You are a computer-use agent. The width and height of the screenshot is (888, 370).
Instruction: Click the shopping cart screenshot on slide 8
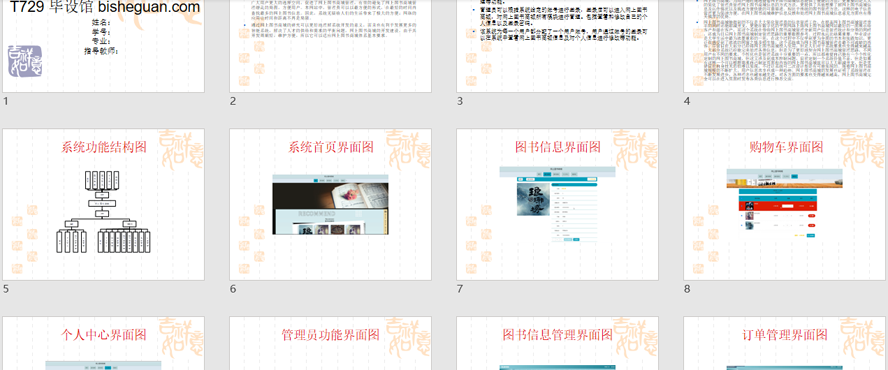pyautogui.click(x=784, y=203)
